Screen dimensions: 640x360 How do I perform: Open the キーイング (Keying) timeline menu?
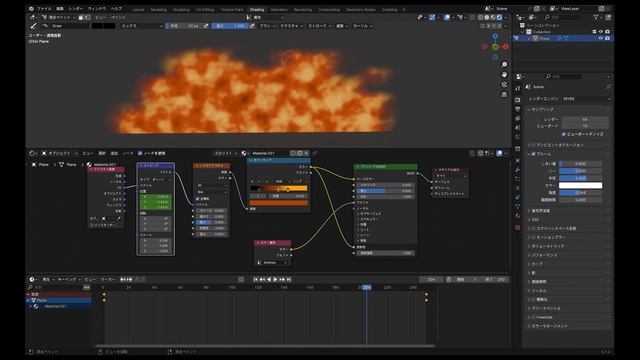coord(69,280)
